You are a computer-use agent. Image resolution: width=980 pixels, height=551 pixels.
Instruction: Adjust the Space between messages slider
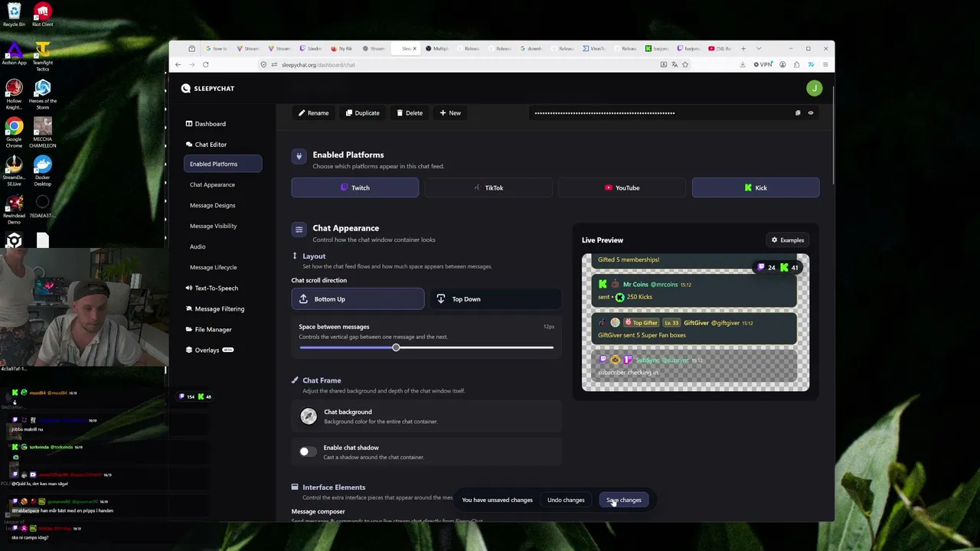tap(396, 347)
